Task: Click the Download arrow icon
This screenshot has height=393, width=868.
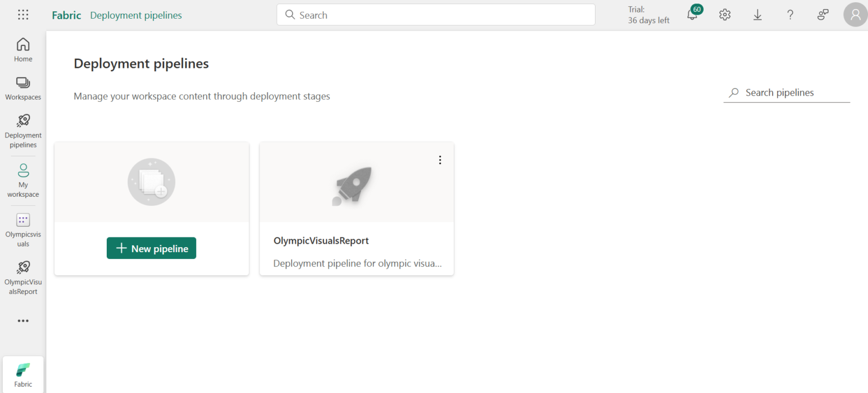Action: [x=758, y=15]
